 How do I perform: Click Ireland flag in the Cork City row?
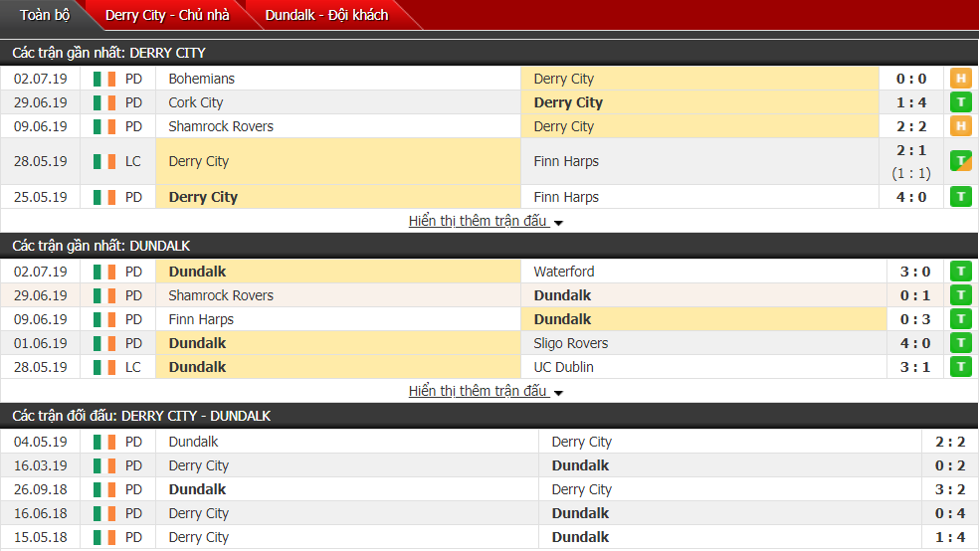[x=104, y=103]
